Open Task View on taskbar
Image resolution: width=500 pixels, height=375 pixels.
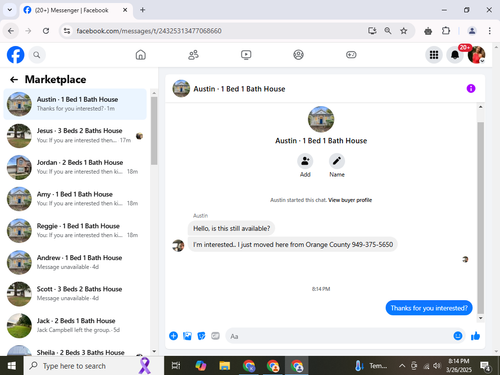[176, 366]
